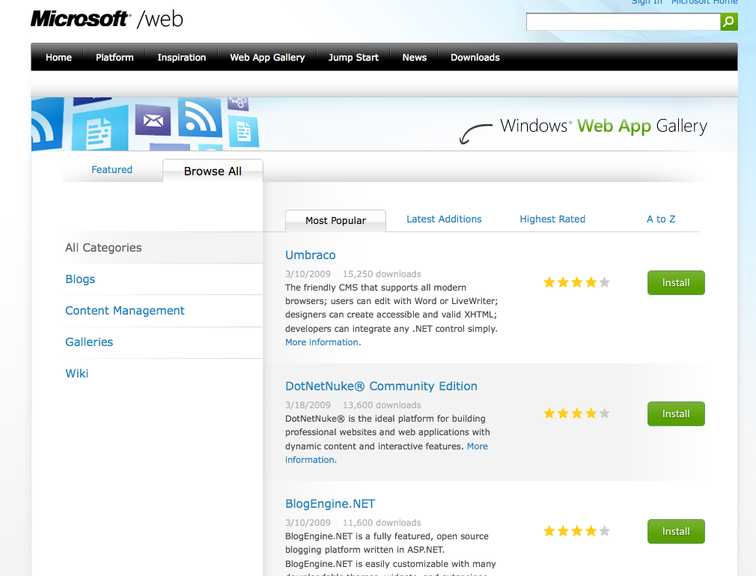Show apps sorted A to Z

tap(661, 219)
